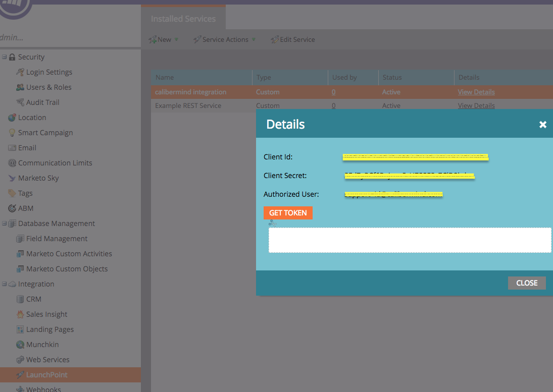Click the Admin search field
553x392 pixels.
click(70, 37)
